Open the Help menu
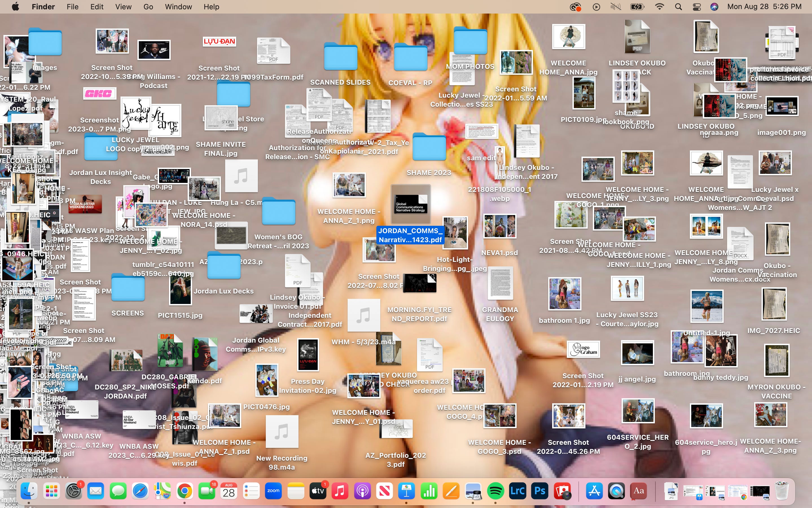Image resolution: width=812 pixels, height=508 pixels. [211, 7]
